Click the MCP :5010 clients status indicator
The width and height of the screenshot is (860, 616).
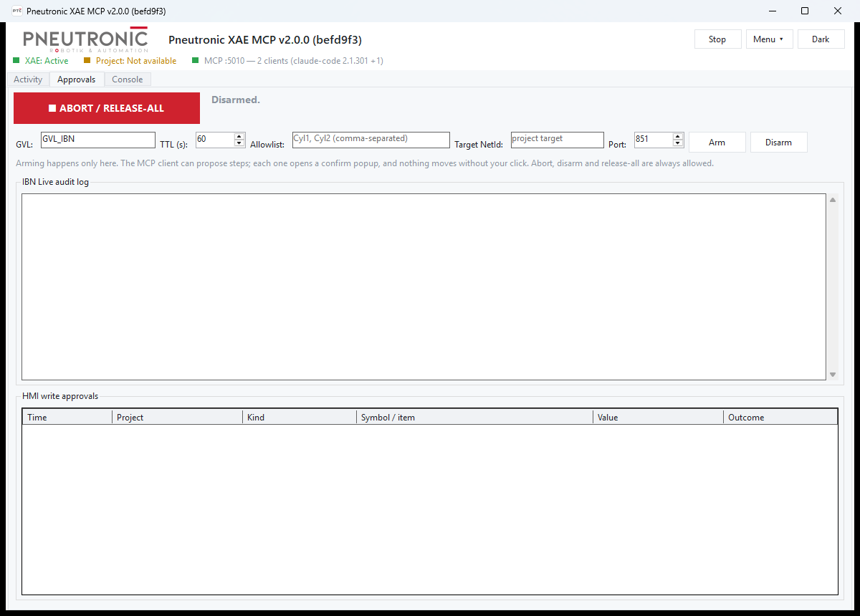[288, 61]
